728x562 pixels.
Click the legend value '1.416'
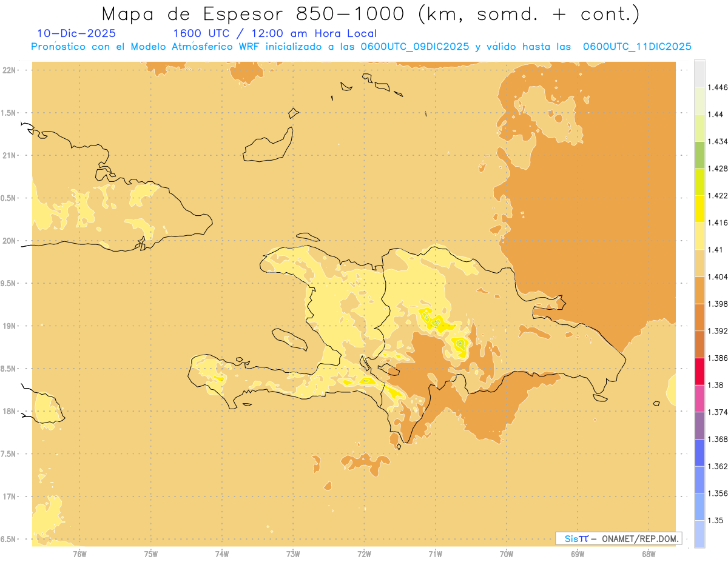tap(718, 222)
